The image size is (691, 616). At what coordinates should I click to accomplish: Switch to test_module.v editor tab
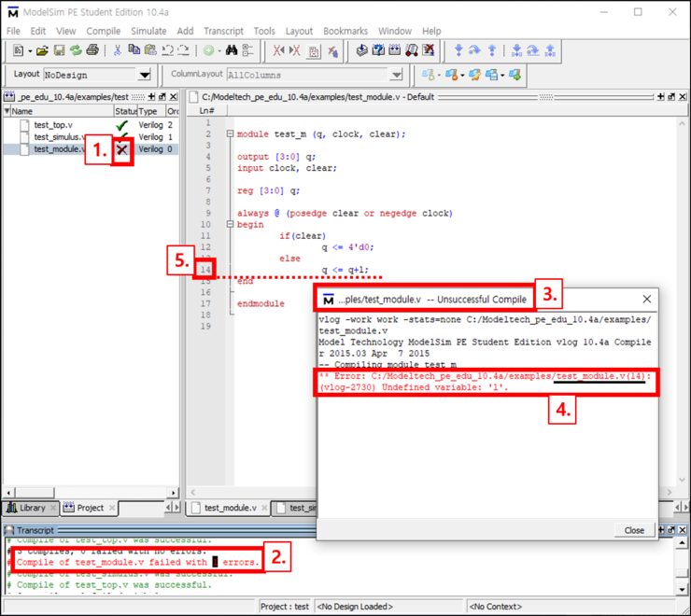(x=226, y=508)
